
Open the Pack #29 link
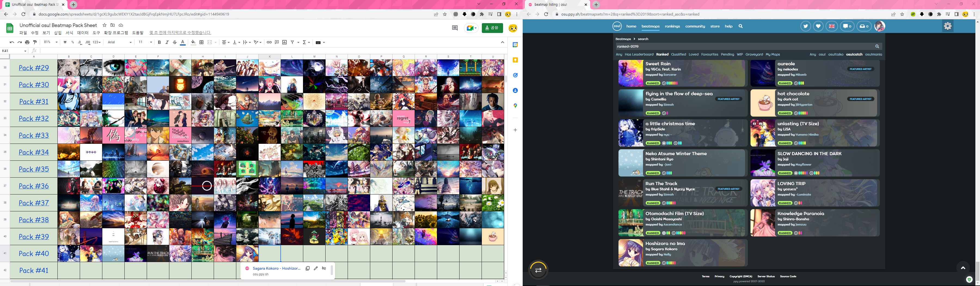pyautogui.click(x=34, y=68)
